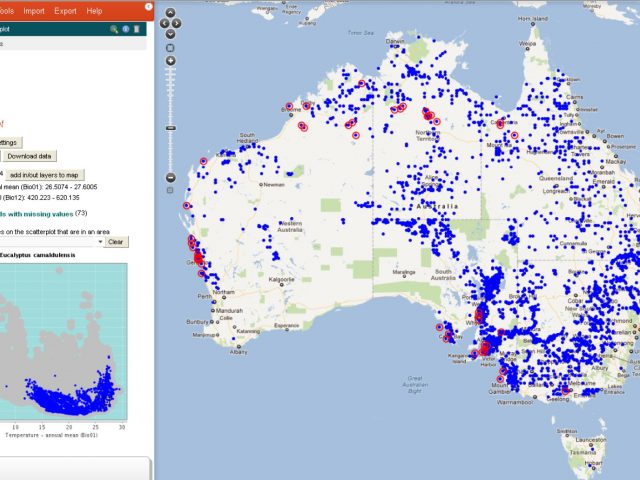Click the zoom-to-layer magnifier icon

(115, 29)
